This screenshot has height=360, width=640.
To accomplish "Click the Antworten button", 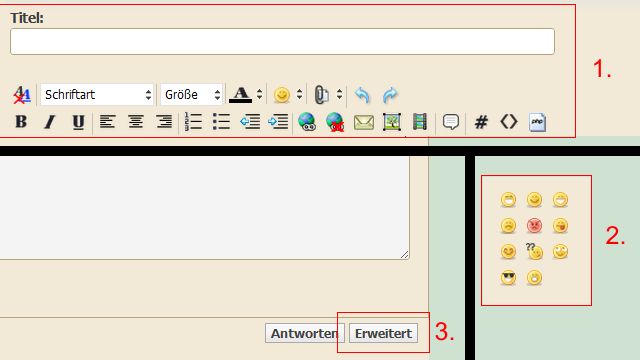I will [304, 333].
